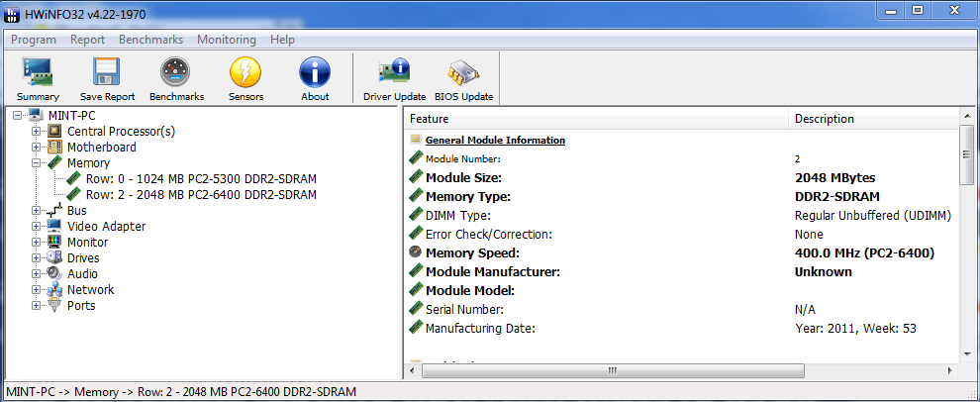Click 'Year: 2011, Week: 53' value
Viewport: 980px width, 402px height.
pyautogui.click(x=855, y=328)
